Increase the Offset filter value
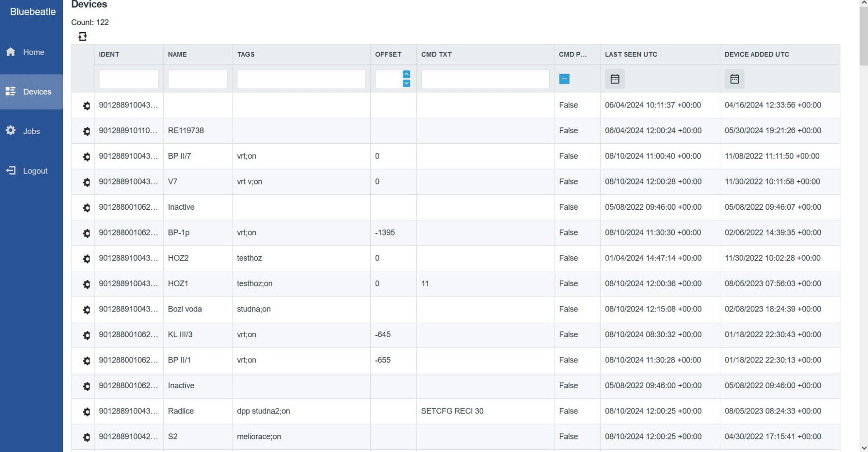The height and width of the screenshot is (452, 868). pyautogui.click(x=406, y=75)
